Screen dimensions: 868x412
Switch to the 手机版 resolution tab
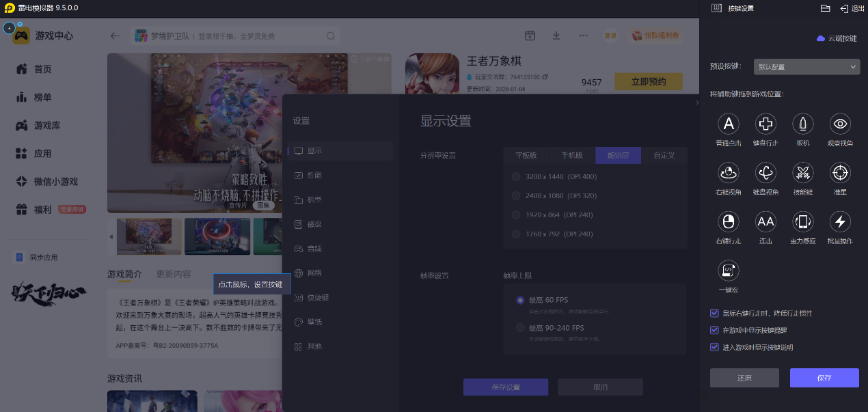572,155
